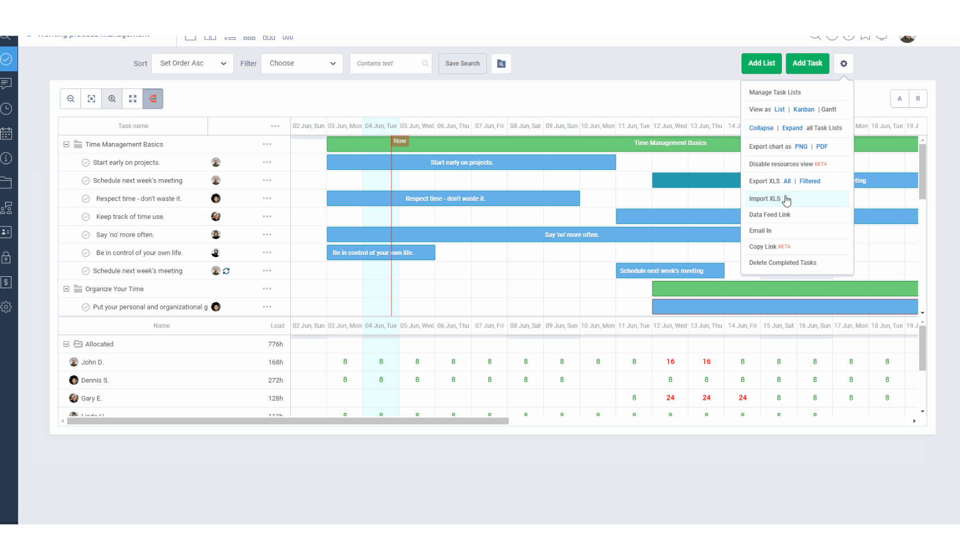Viewport: 960px width, 560px height.
Task: Toggle completion of 'Respect time - don't waste it'
Action: 85,198
